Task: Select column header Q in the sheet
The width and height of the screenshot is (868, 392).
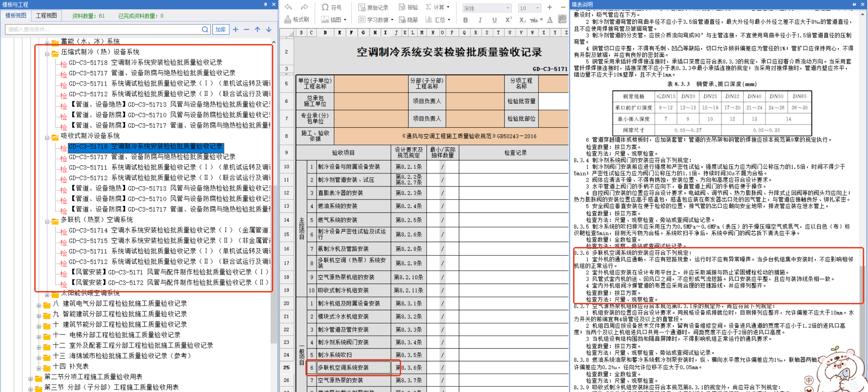Action: (464, 32)
